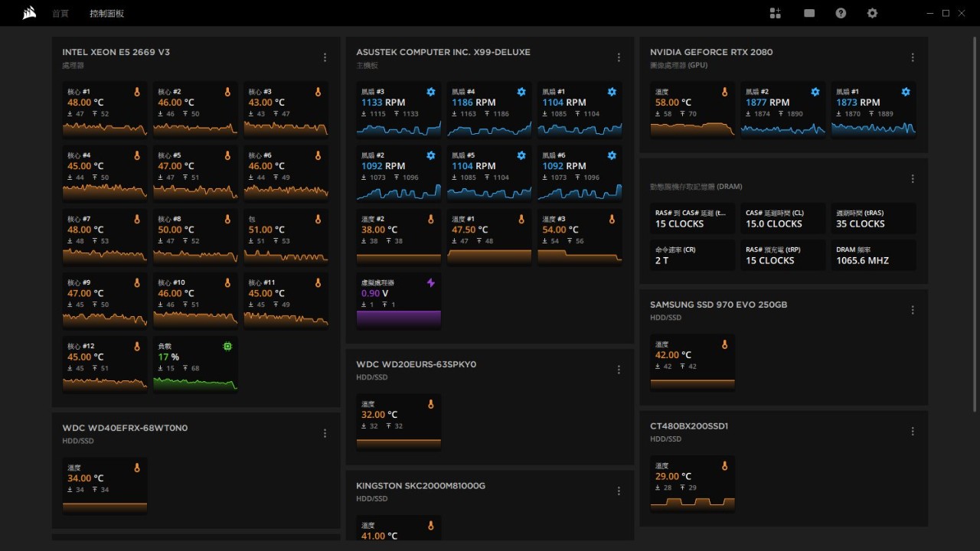Click the 核心 #11 45.00 °C reading

click(x=266, y=293)
